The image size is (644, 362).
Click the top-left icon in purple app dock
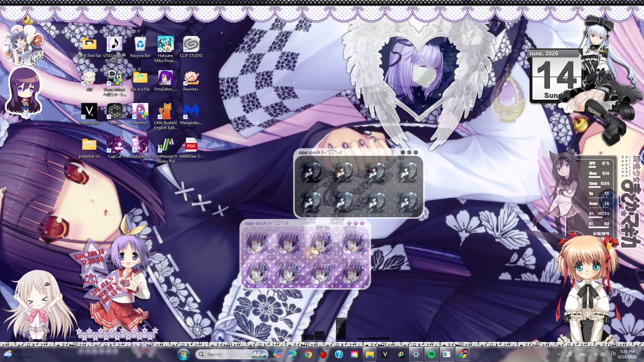(257, 243)
